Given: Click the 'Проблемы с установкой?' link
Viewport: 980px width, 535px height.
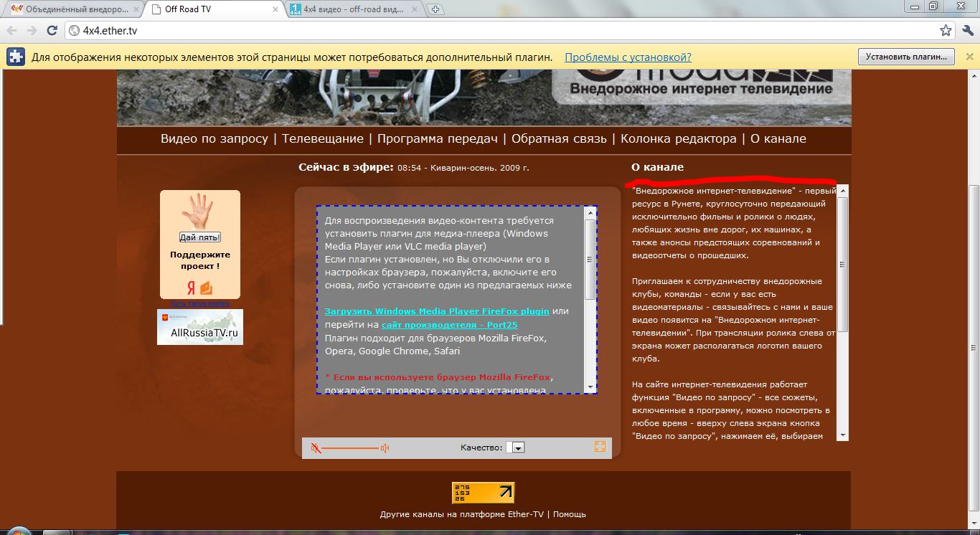Looking at the screenshot, I should (628, 57).
